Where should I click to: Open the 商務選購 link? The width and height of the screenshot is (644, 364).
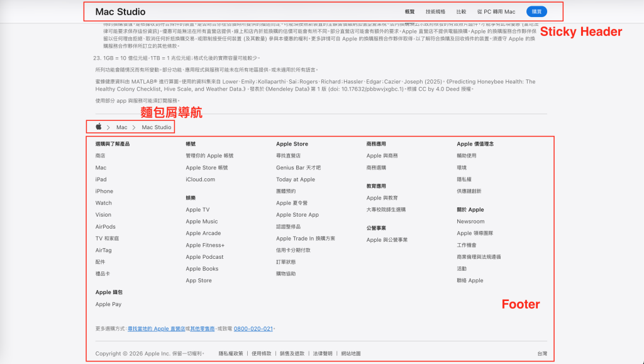point(376,168)
